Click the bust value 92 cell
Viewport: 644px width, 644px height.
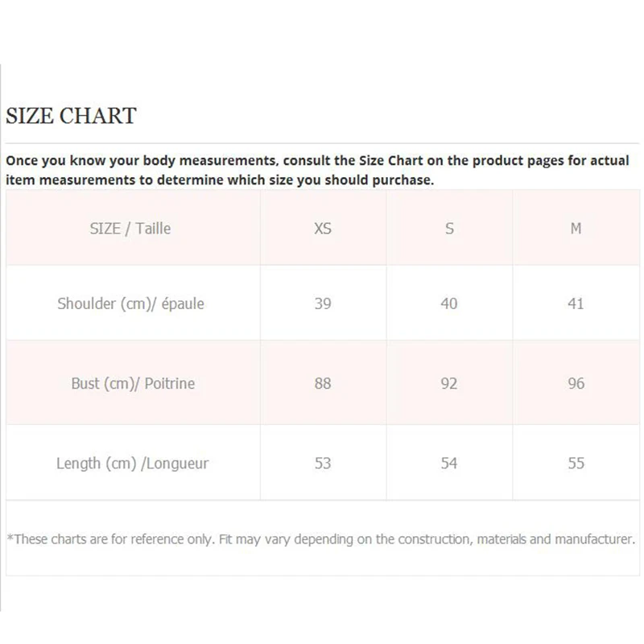click(449, 383)
